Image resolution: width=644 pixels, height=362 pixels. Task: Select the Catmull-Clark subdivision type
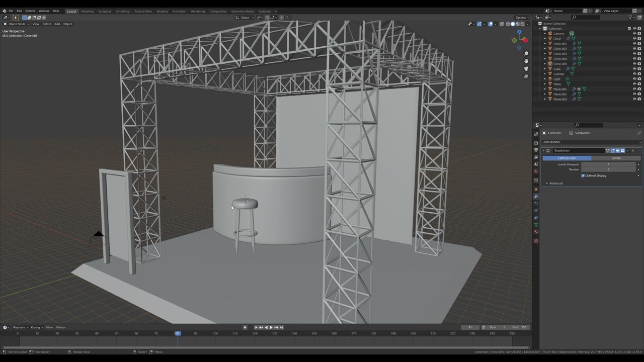[x=567, y=158]
